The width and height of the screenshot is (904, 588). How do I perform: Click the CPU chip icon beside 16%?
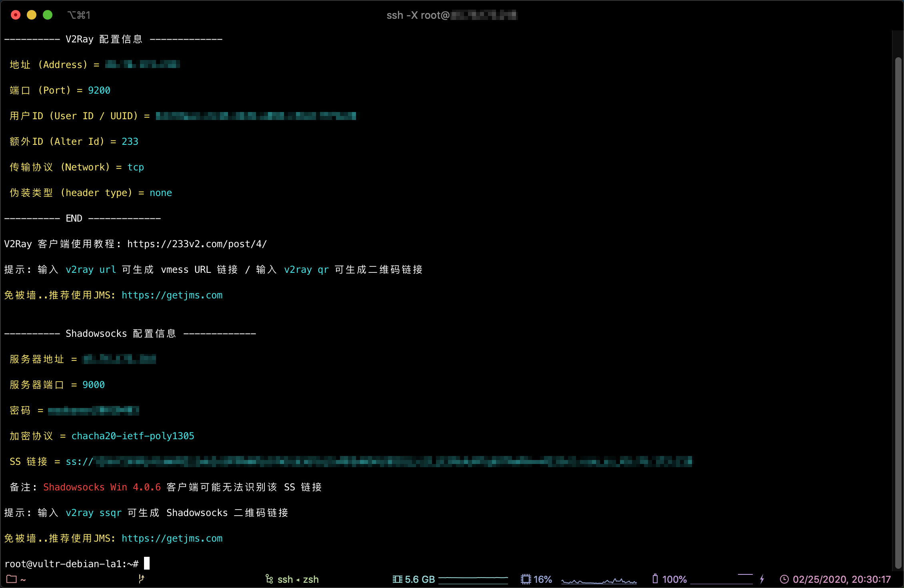[x=526, y=579]
